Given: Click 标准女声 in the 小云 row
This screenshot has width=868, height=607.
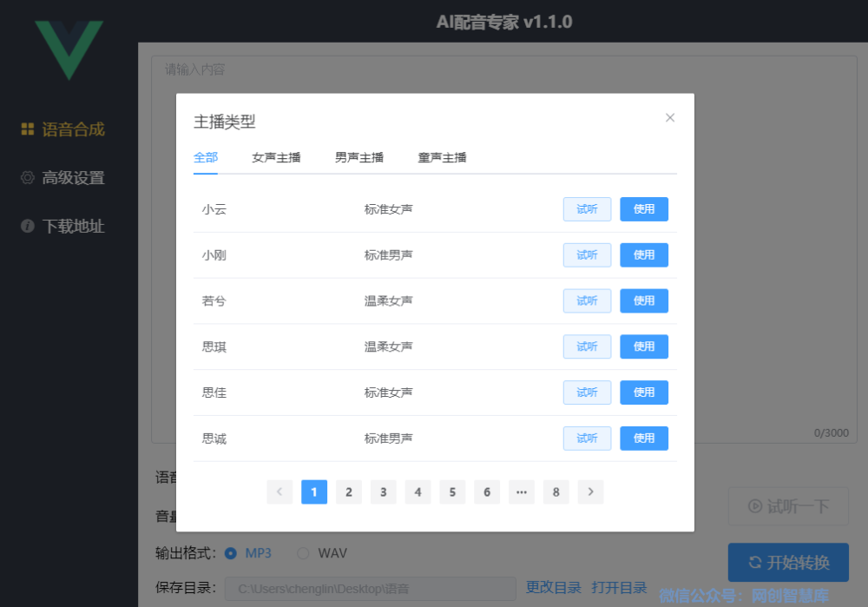Looking at the screenshot, I should click(389, 209).
